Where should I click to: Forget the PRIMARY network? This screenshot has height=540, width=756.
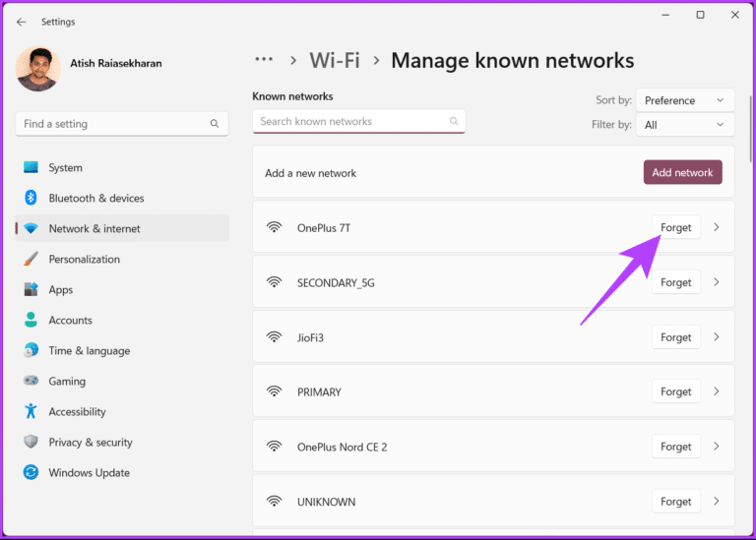676,391
